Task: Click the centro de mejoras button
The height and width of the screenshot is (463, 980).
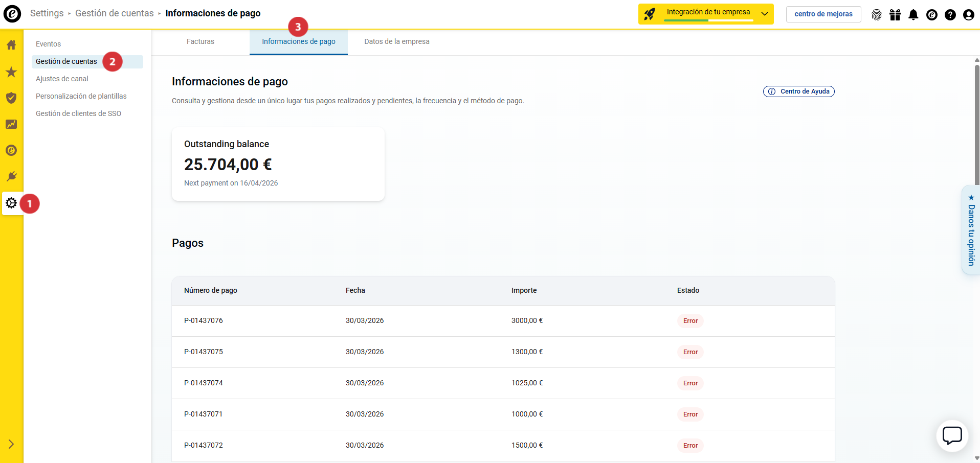Action: [x=823, y=14]
